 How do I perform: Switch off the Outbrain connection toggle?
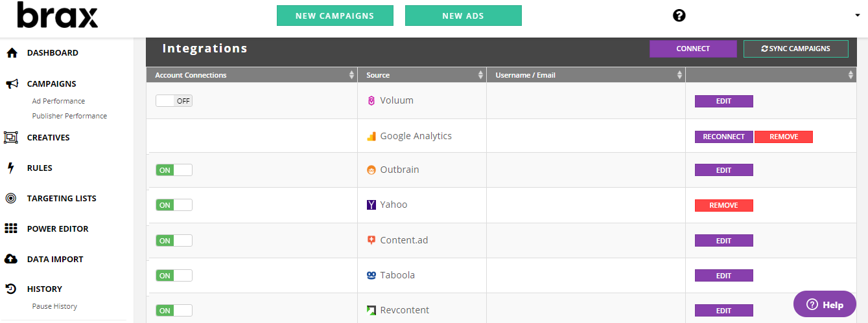click(x=174, y=170)
